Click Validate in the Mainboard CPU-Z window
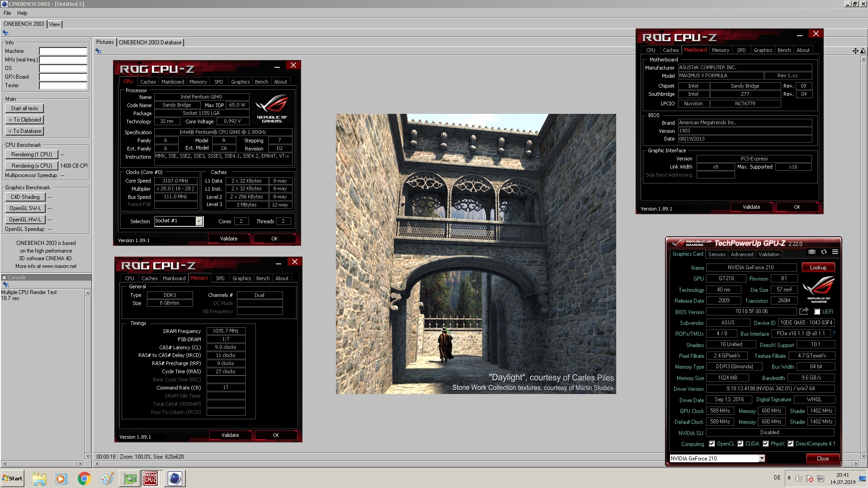 751,207
